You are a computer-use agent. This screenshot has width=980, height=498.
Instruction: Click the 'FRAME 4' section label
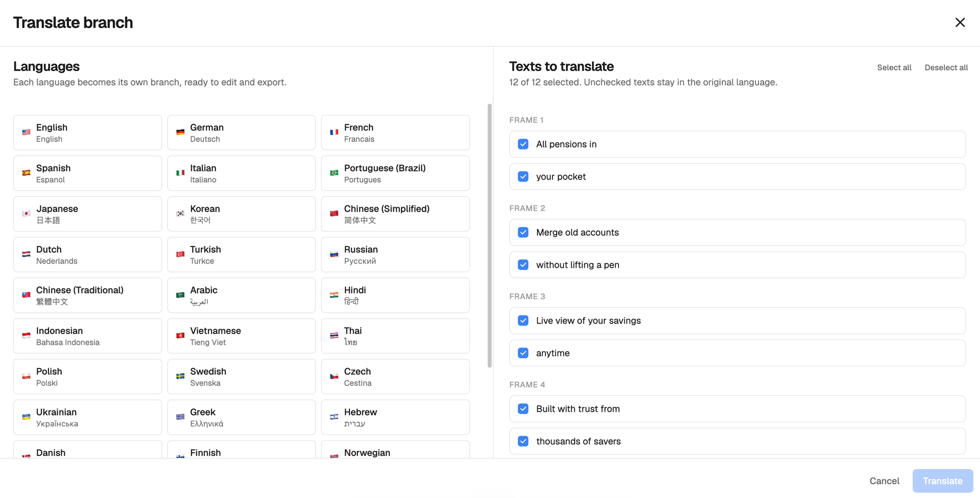click(527, 385)
